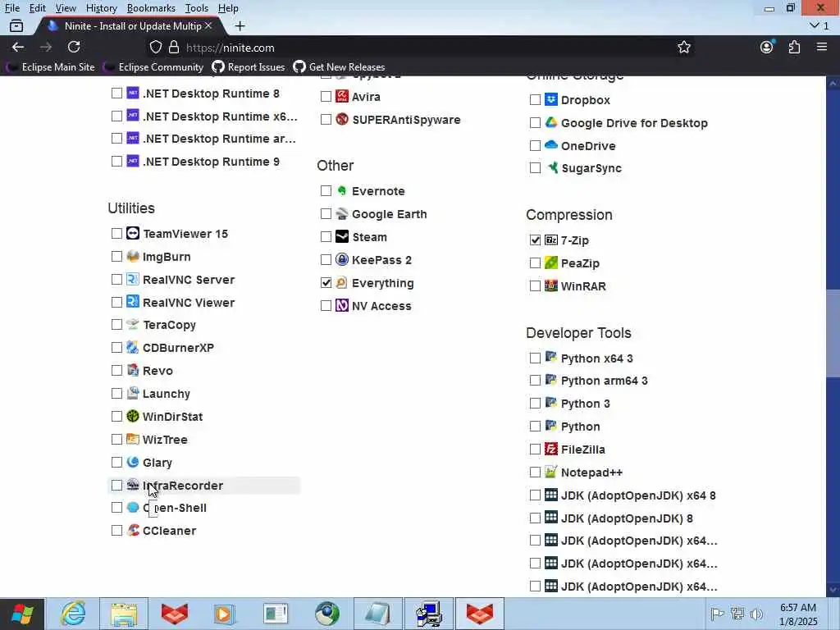Open the Eclipse Main Site bookmark

[50, 67]
